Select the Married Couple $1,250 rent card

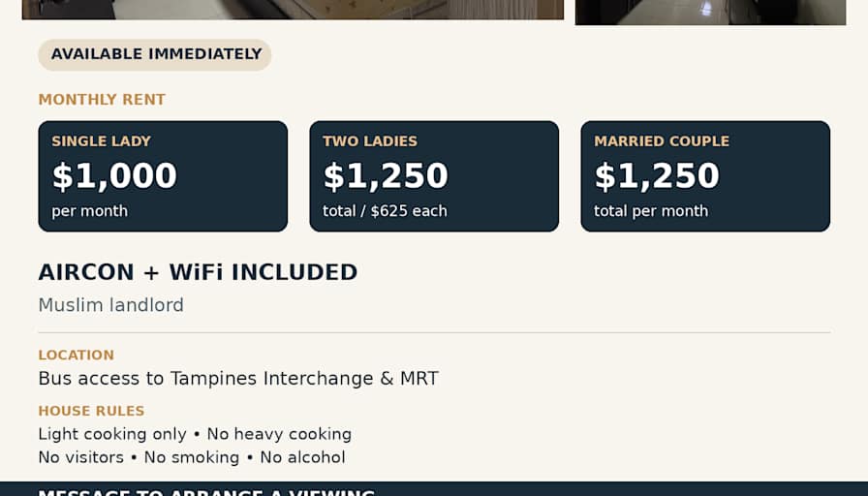[705, 176]
